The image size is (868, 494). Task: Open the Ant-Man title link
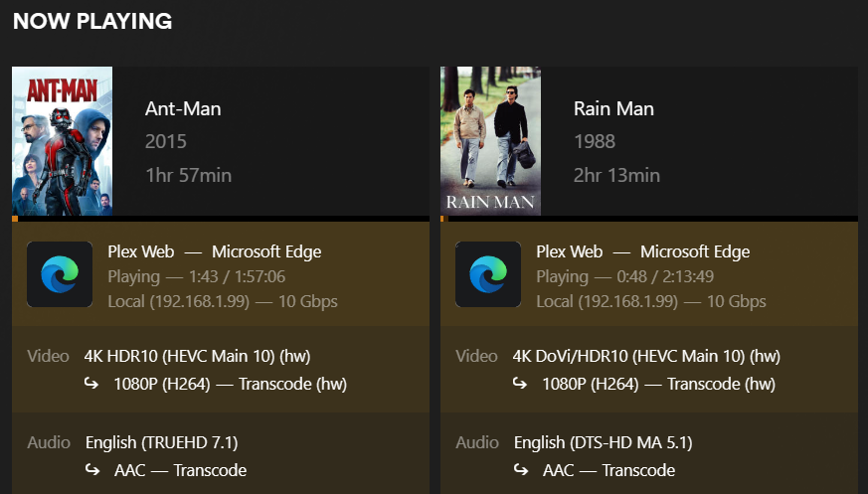click(183, 108)
